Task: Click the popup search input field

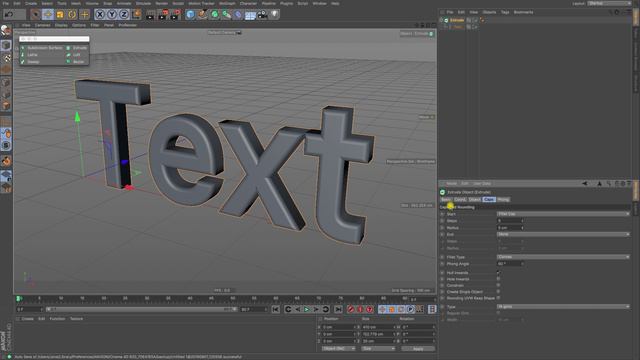Action: (x=54, y=39)
